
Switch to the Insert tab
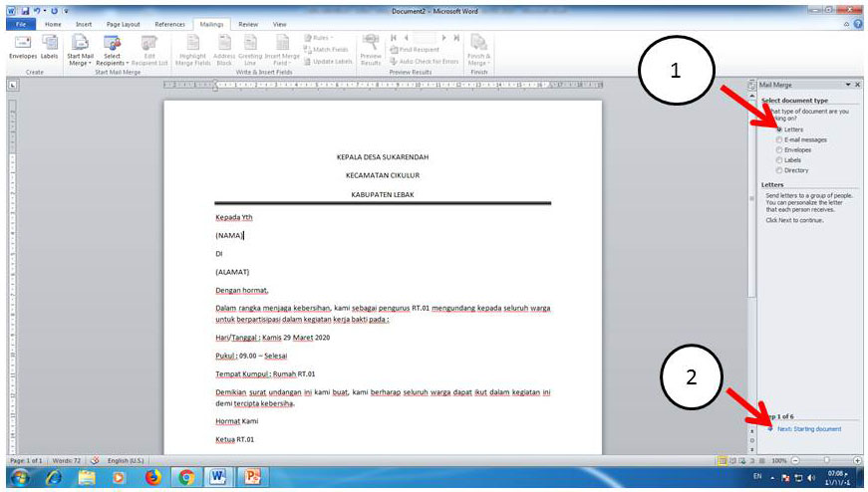84,24
